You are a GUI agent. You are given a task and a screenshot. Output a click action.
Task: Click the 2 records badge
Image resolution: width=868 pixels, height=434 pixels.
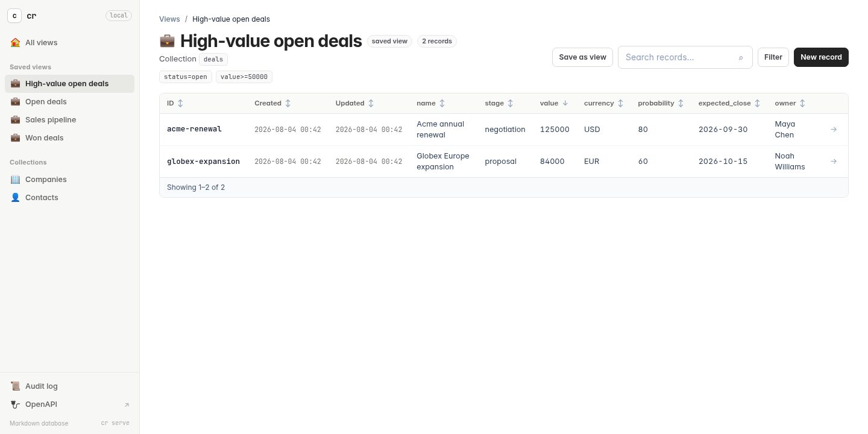tap(437, 42)
